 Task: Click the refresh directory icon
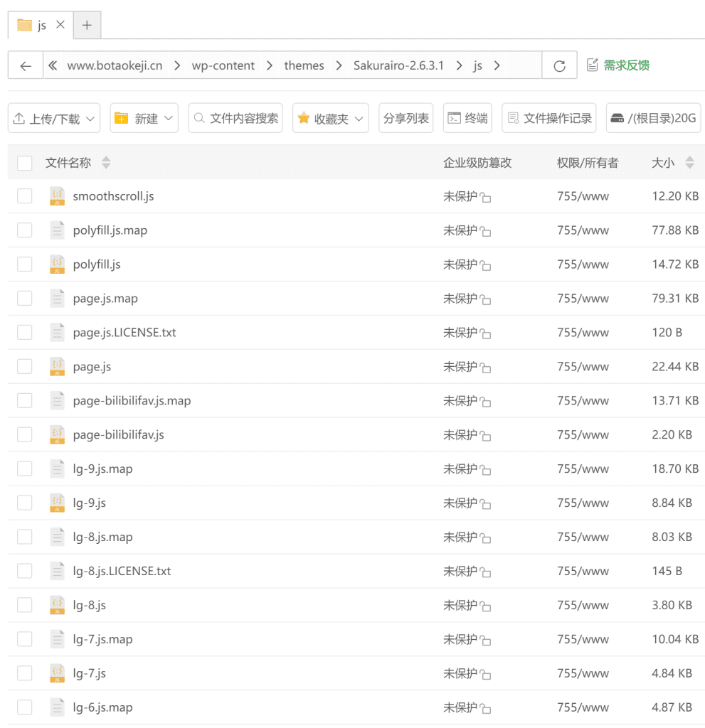pos(560,65)
